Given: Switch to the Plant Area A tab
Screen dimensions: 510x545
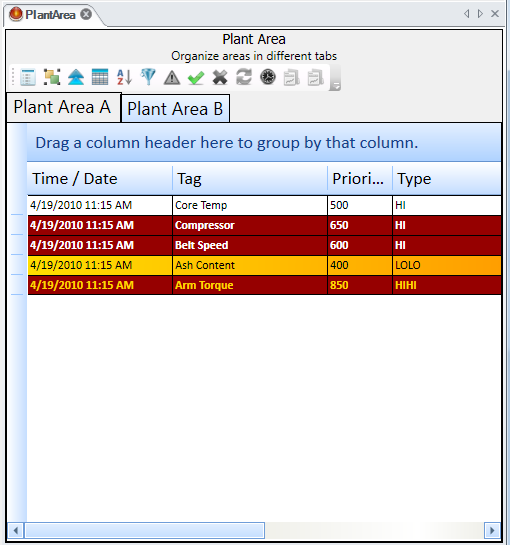Looking at the screenshot, I should click(x=63, y=107).
